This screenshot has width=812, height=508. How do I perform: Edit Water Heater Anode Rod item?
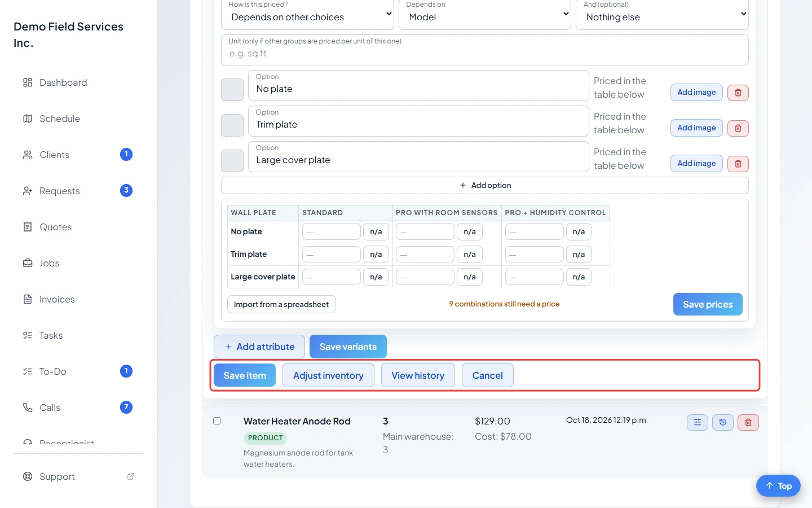(x=698, y=422)
